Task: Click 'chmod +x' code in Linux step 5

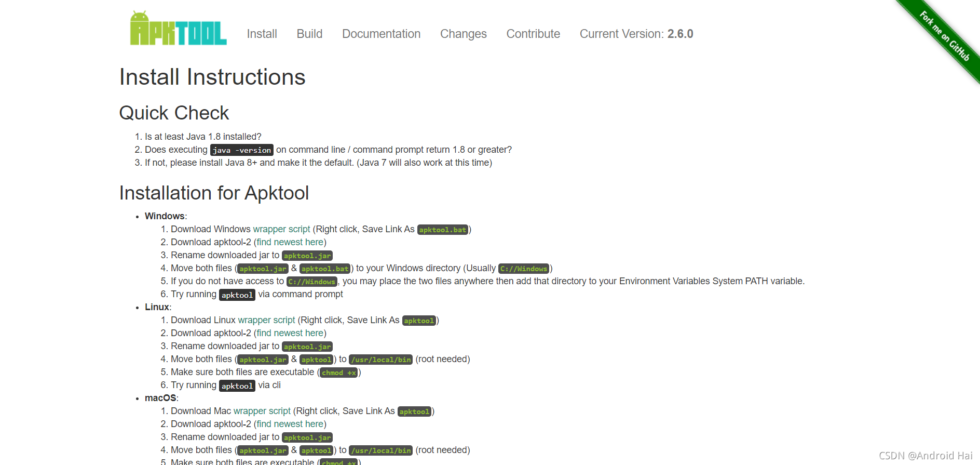Action: pos(339,373)
